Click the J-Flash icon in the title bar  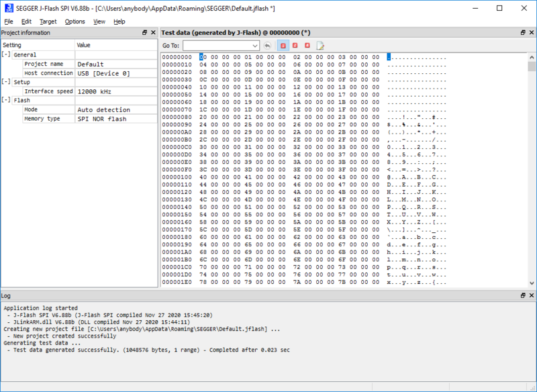tap(8, 8)
